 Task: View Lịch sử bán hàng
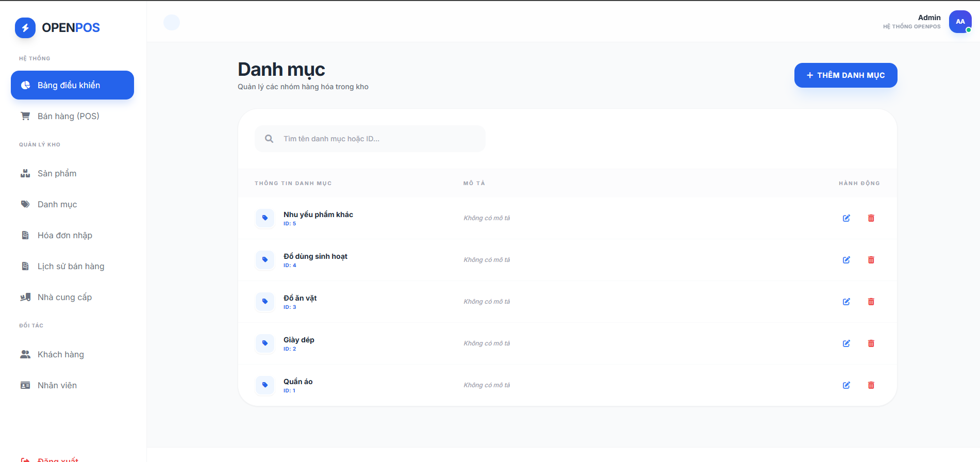click(x=71, y=266)
